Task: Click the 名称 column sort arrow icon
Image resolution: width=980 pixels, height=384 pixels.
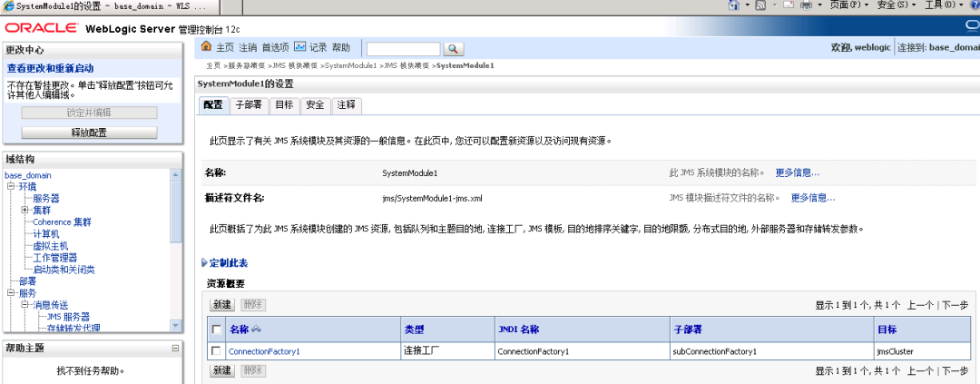Action: click(256, 330)
